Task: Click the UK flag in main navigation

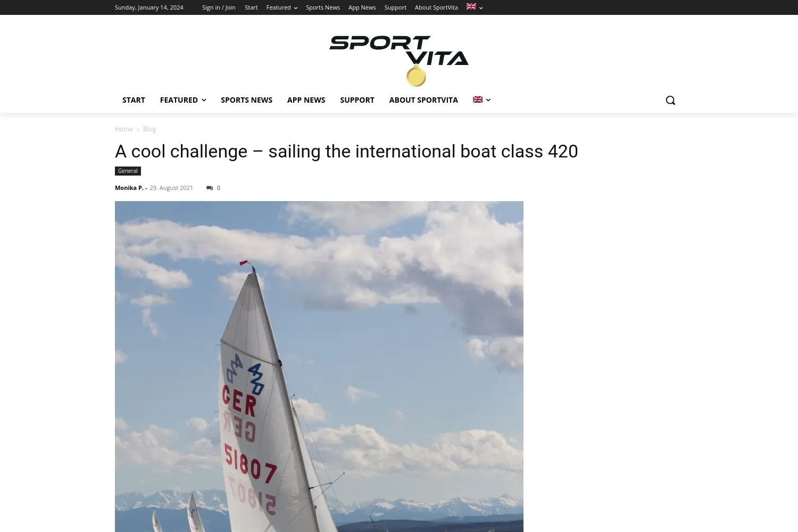Action: (x=478, y=99)
